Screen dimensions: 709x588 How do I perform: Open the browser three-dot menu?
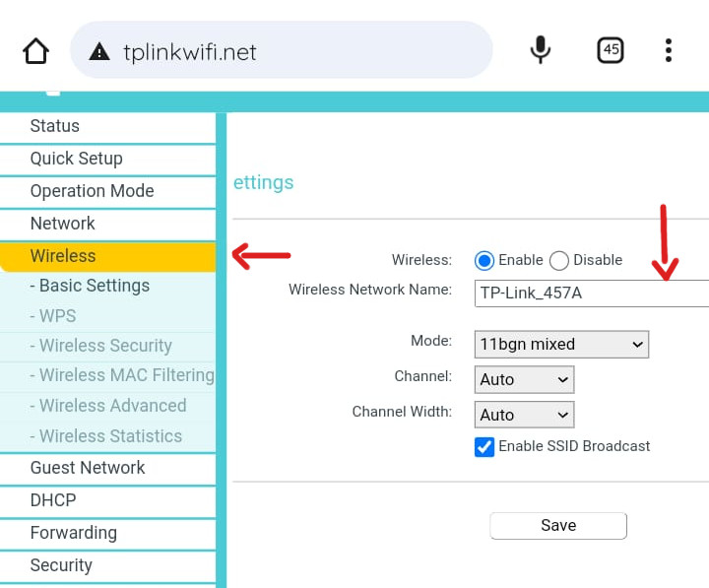(669, 50)
